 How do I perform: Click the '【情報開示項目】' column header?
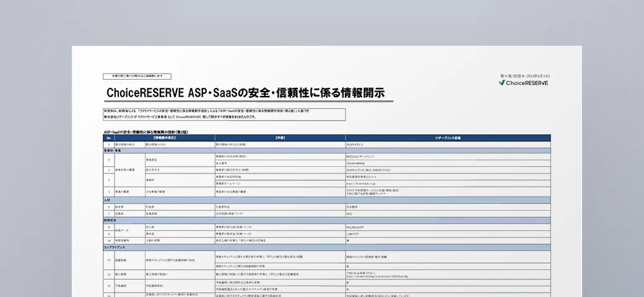coord(165,138)
